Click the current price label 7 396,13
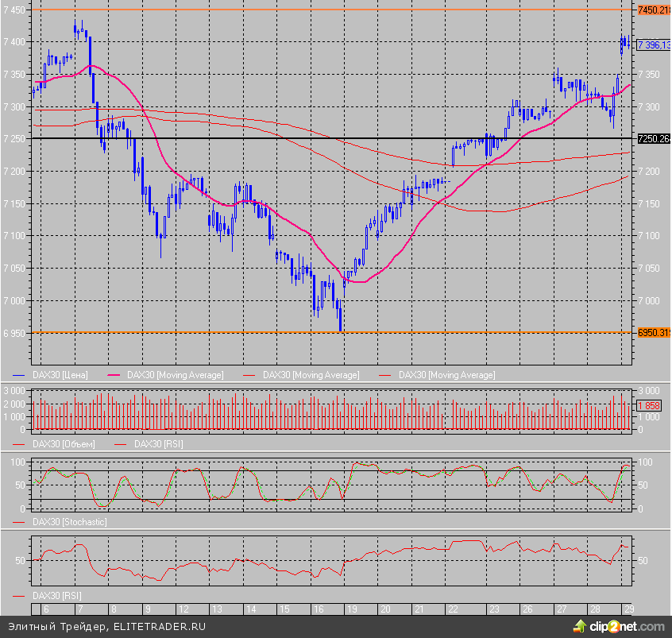 [654, 45]
